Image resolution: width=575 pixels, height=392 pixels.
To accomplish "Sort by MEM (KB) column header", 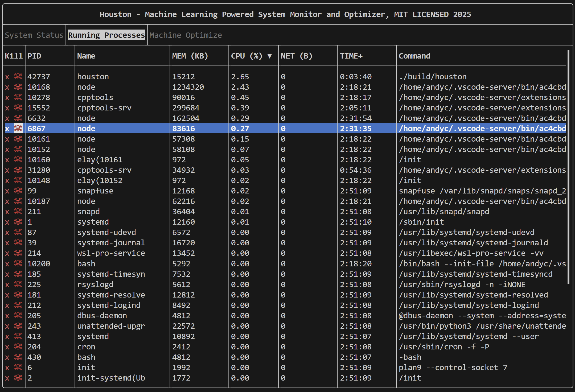I will click(190, 56).
